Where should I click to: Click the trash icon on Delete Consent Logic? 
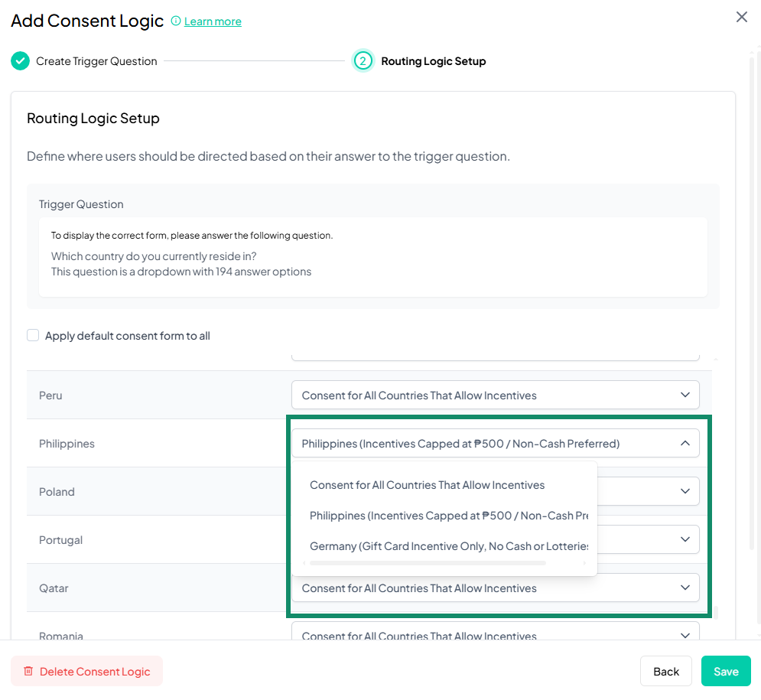(28, 672)
